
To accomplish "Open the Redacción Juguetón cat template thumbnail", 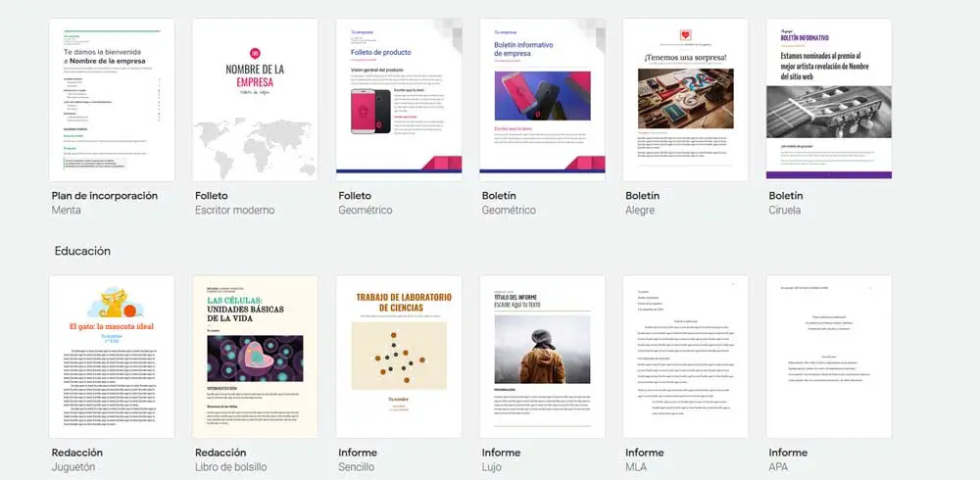I will click(x=112, y=357).
